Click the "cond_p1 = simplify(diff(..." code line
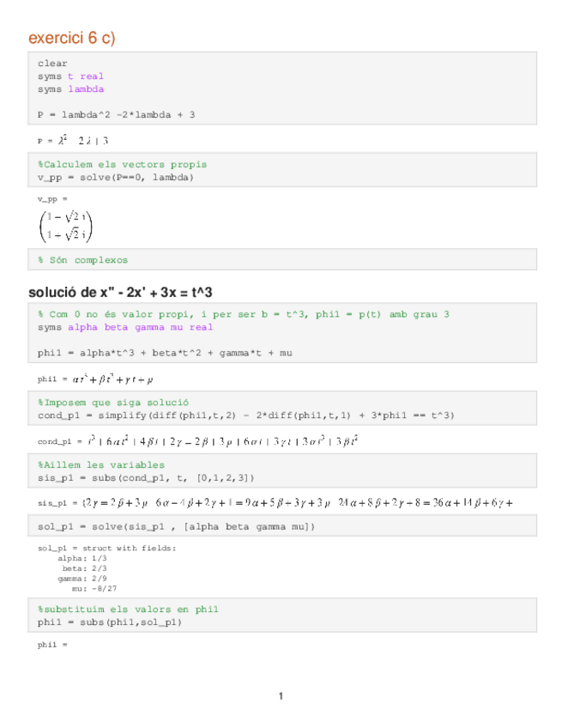 coord(246,415)
